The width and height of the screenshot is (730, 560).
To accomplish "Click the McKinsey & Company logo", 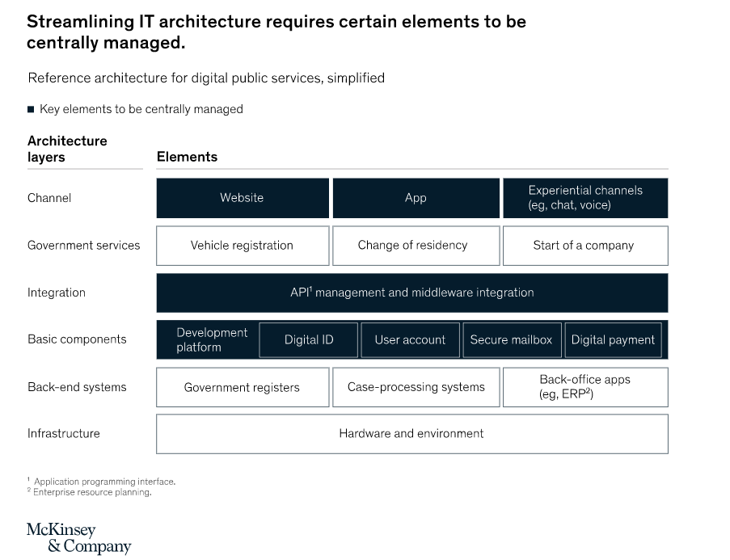I will tap(78, 538).
